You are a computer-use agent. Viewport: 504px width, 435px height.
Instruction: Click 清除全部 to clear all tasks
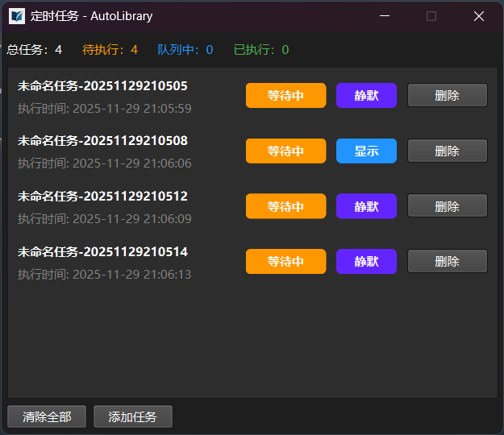point(47,416)
